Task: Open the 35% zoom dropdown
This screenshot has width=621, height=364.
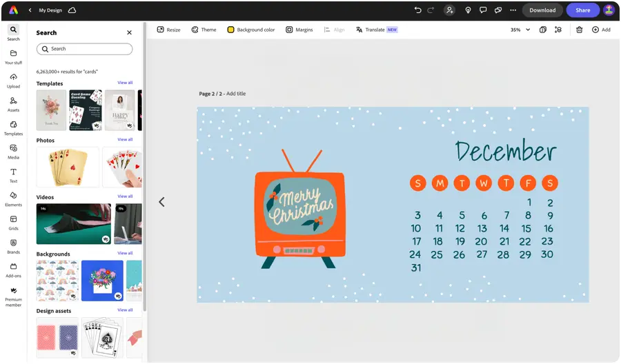Action: [x=520, y=30]
